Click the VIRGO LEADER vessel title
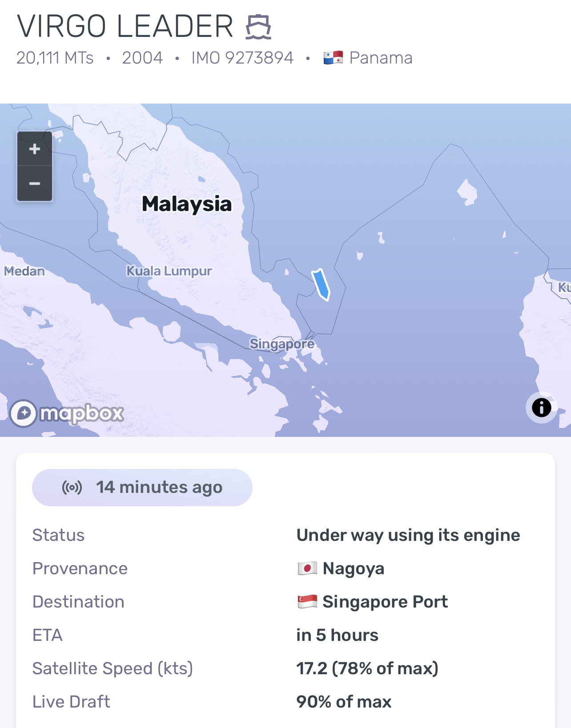Viewport: 571px width, 728px height. coord(125,26)
